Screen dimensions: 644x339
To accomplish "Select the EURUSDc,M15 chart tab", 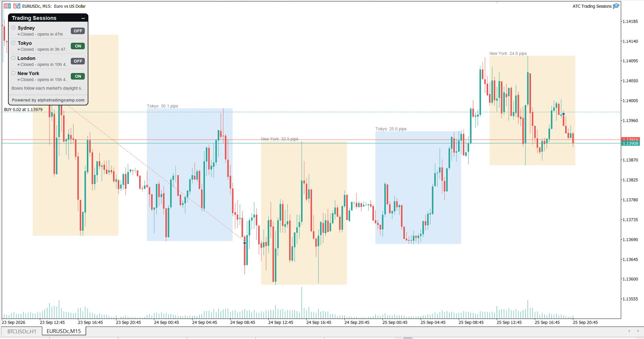I will tap(64, 331).
